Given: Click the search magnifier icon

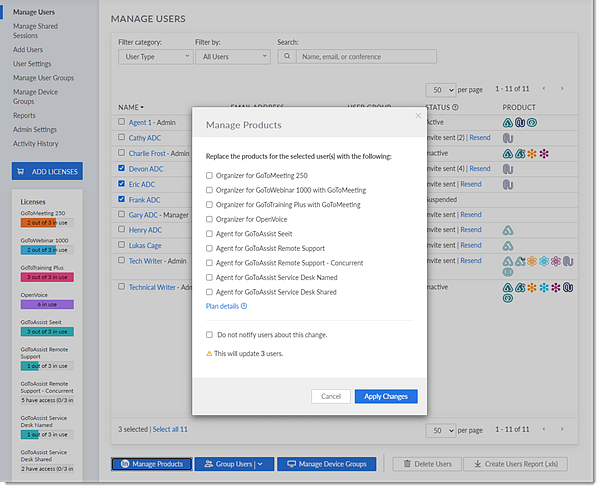Looking at the screenshot, I should pyautogui.click(x=287, y=57).
